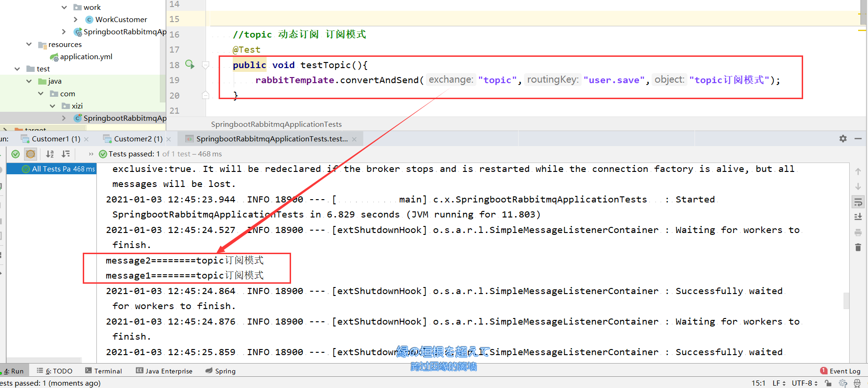Open Run panel settings gear

[x=843, y=139]
